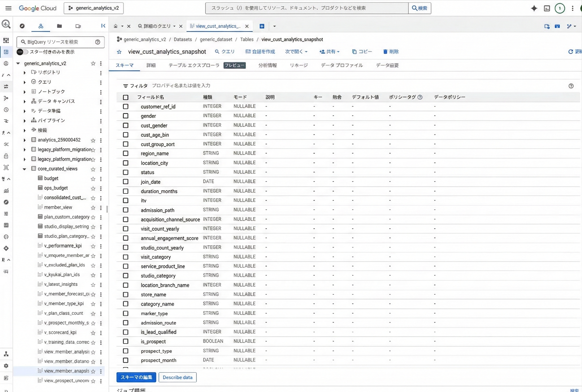Star the budget table
582x392 pixels.
pos(93,179)
